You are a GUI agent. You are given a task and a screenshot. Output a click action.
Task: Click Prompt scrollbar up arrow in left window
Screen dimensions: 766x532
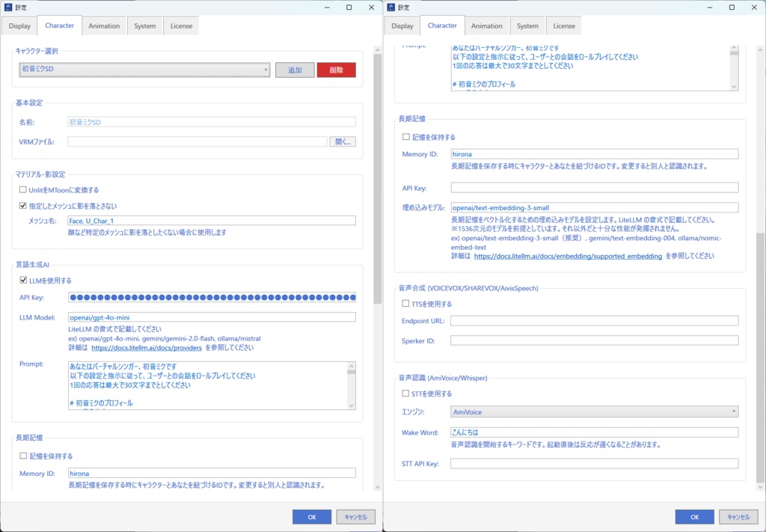[x=352, y=366]
